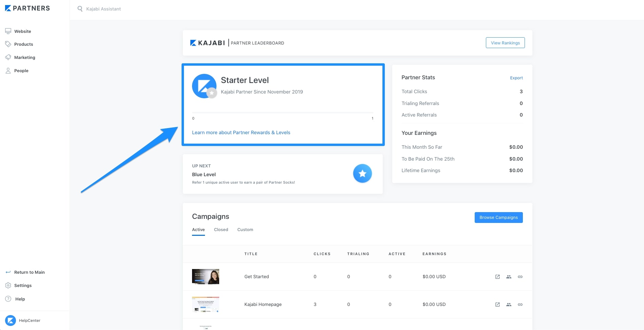This screenshot has width=644, height=330.
Task: Click the EARNINGS column header
Action: click(434, 254)
